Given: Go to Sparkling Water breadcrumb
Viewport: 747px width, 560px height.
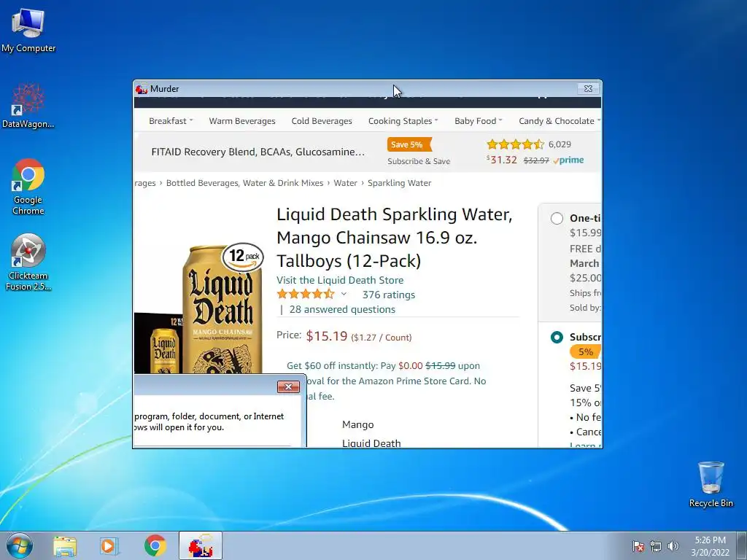Looking at the screenshot, I should pyautogui.click(x=399, y=183).
